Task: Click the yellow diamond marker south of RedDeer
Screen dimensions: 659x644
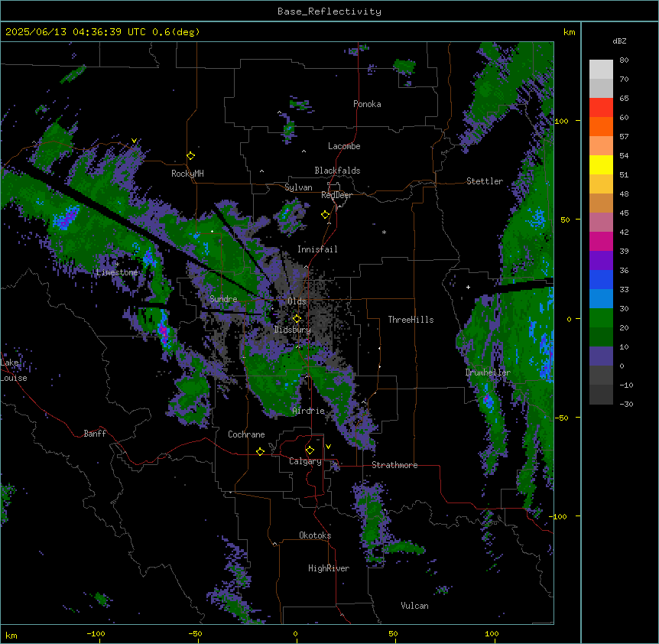Action: 325,215
